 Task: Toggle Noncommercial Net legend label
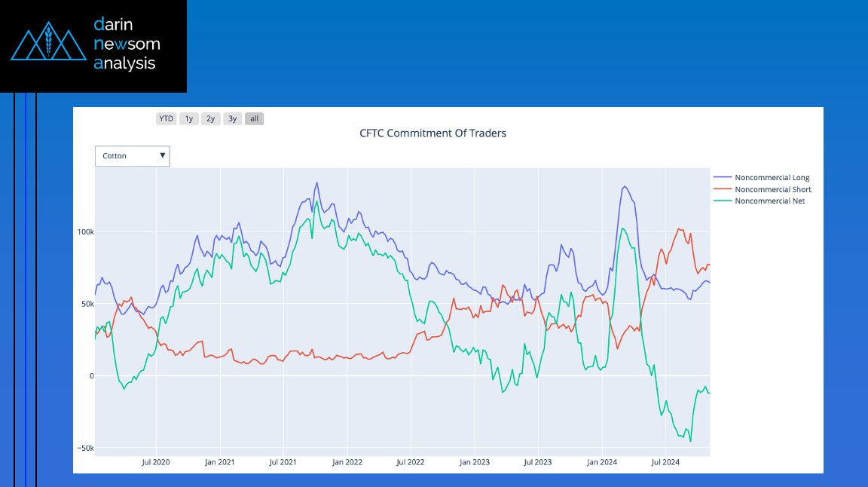[769, 201]
